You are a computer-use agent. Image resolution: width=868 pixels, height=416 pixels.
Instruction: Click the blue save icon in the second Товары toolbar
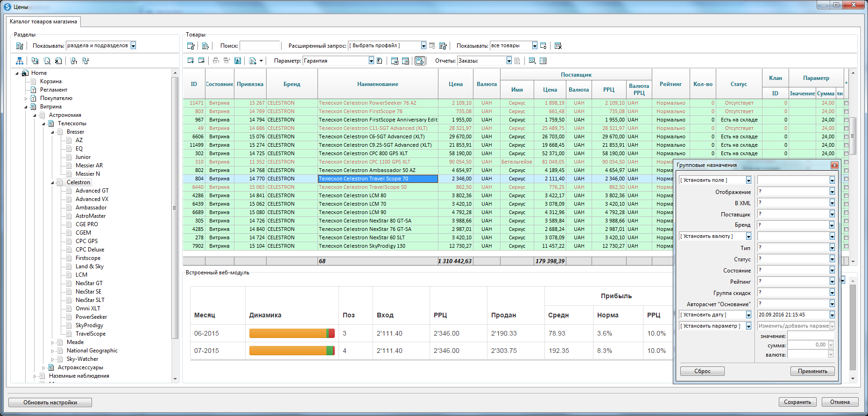[238, 61]
